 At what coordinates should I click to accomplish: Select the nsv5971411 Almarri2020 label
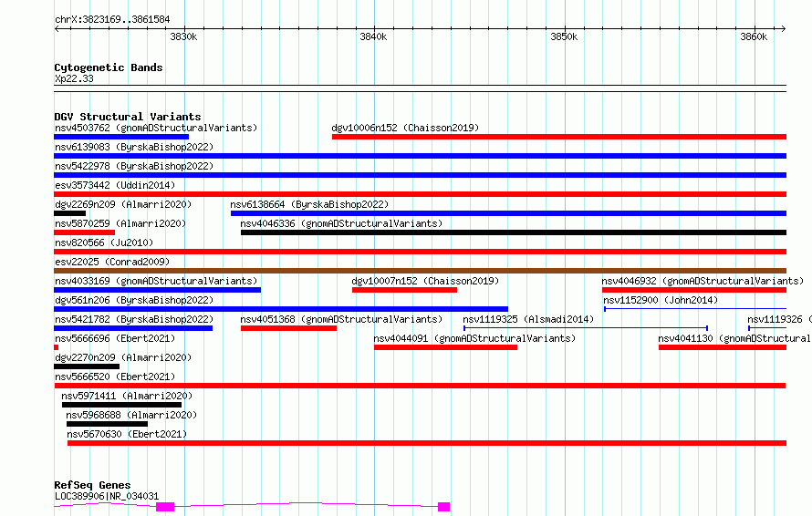click(x=127, y=396)
